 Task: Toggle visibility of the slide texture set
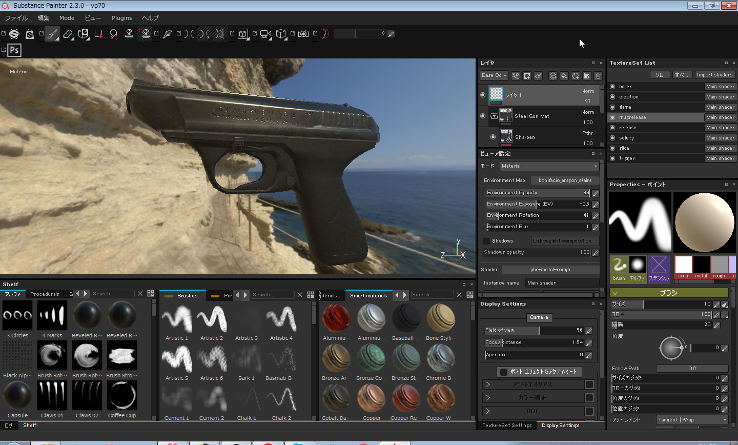[x=612, y=148]
